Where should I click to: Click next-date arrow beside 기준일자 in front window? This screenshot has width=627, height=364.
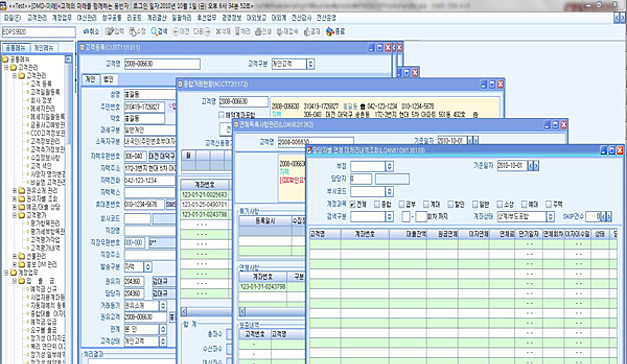[536, 166]
